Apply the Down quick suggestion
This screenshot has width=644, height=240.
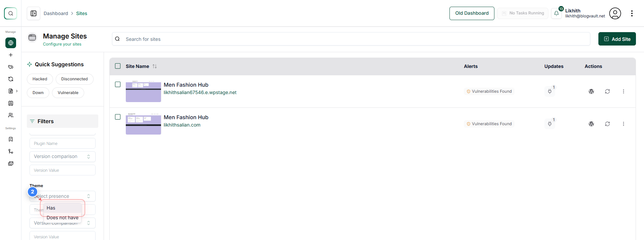[38, 93]
